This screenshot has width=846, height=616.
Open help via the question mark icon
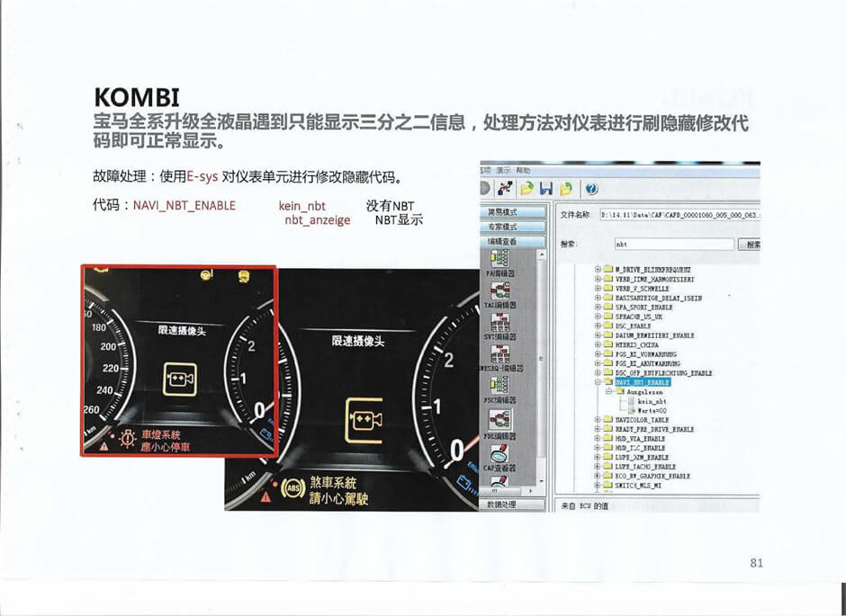click(591, 188)
